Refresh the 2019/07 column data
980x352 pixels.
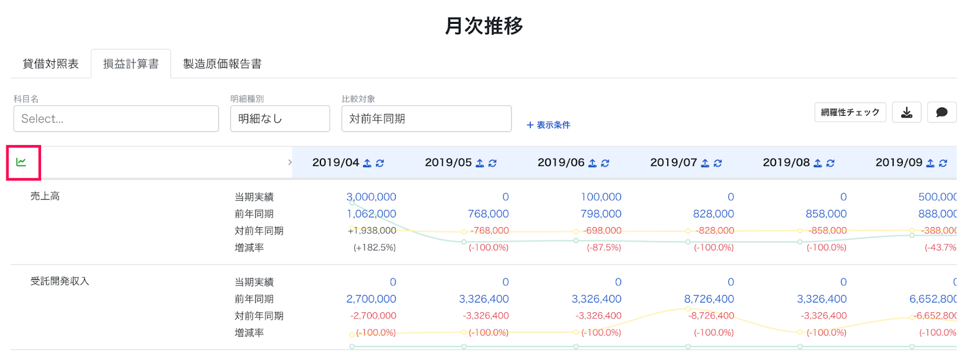tap(718, 163)
